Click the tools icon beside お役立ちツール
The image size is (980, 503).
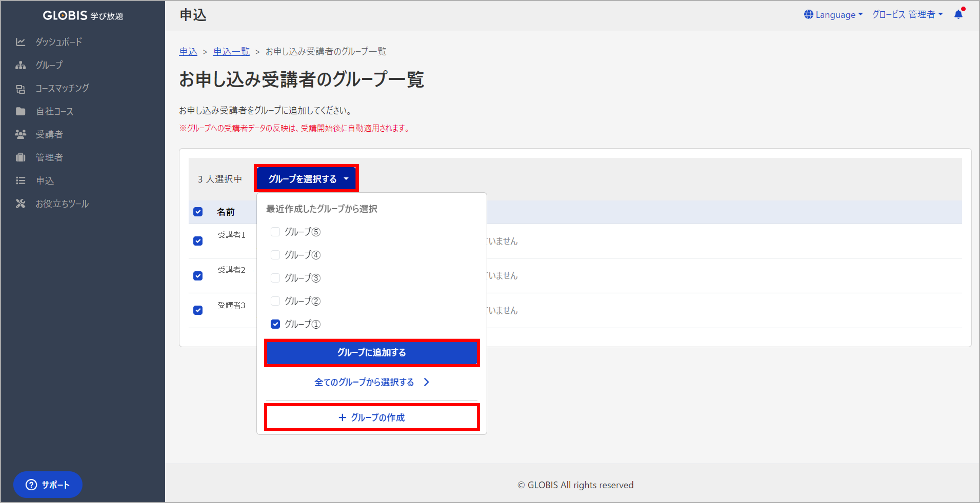pyautogui.click(x=20, y=204)
